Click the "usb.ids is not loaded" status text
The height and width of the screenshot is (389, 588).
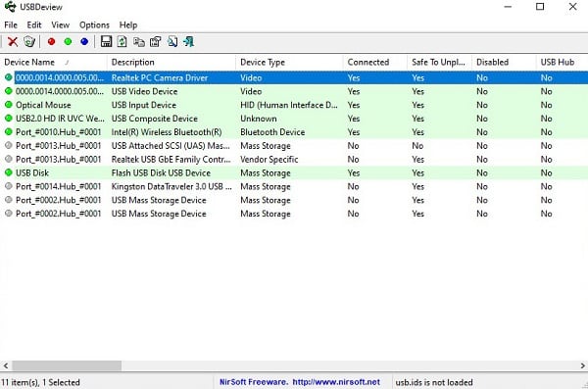tap(434, 382)
